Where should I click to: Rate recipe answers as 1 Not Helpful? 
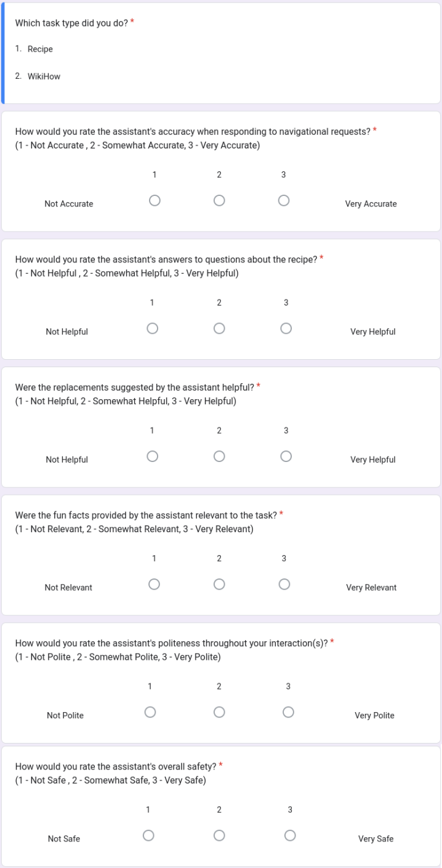[152, 329]
